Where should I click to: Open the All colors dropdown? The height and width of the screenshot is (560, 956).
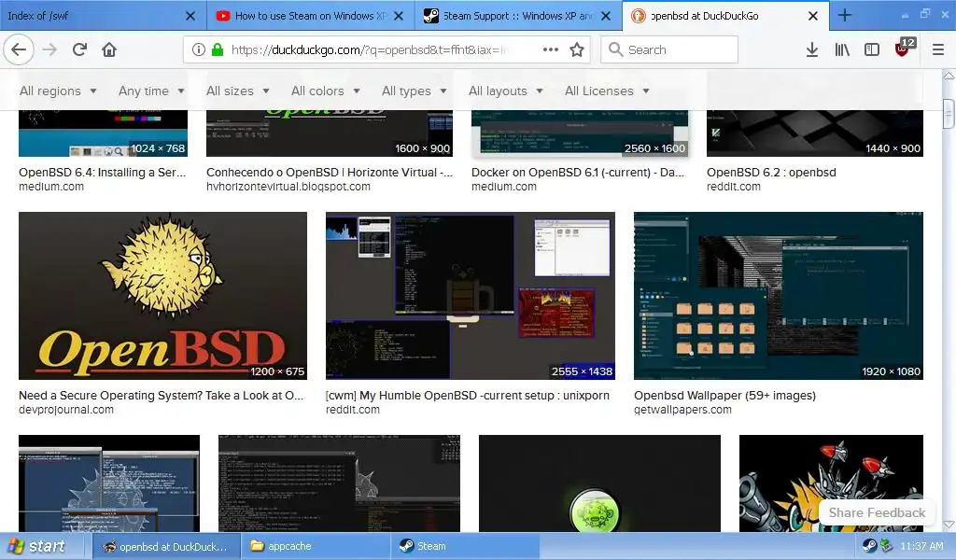pos(326,91)
